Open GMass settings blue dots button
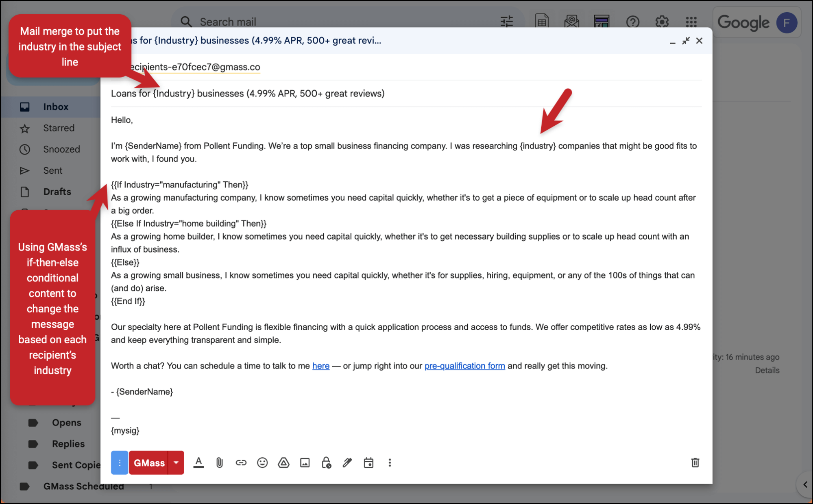 pos(120,463)
